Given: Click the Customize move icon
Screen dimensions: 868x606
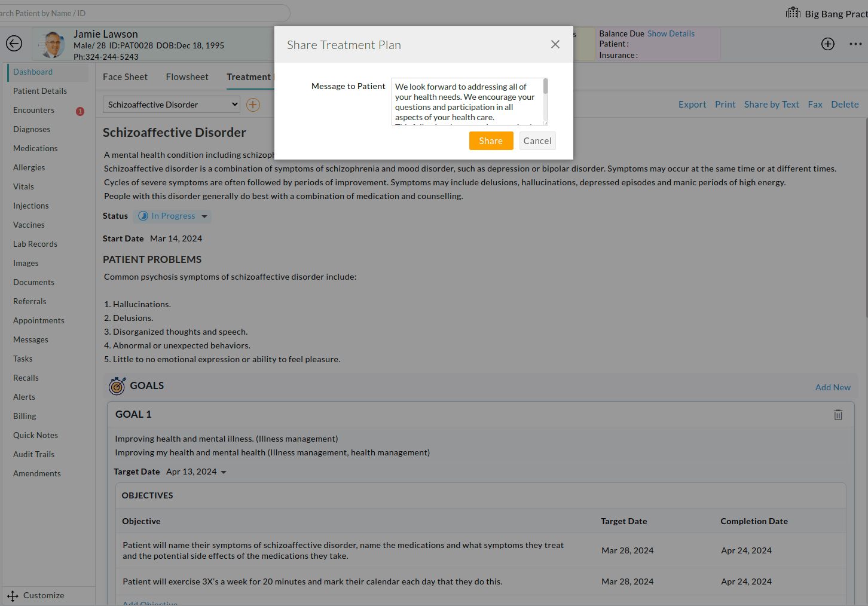Looking at the screenshot, I should tap(13, 596).
